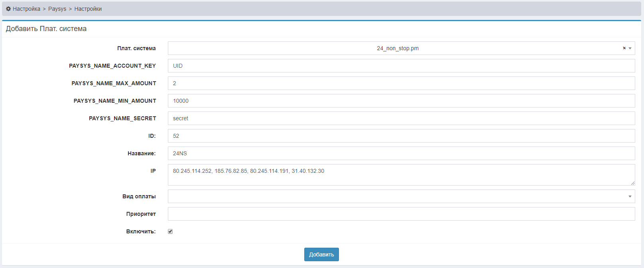Image resolution: width=644 pixels, height=268 pixels.
Task: Click the Добавить submit button
Action: [321, 254]
